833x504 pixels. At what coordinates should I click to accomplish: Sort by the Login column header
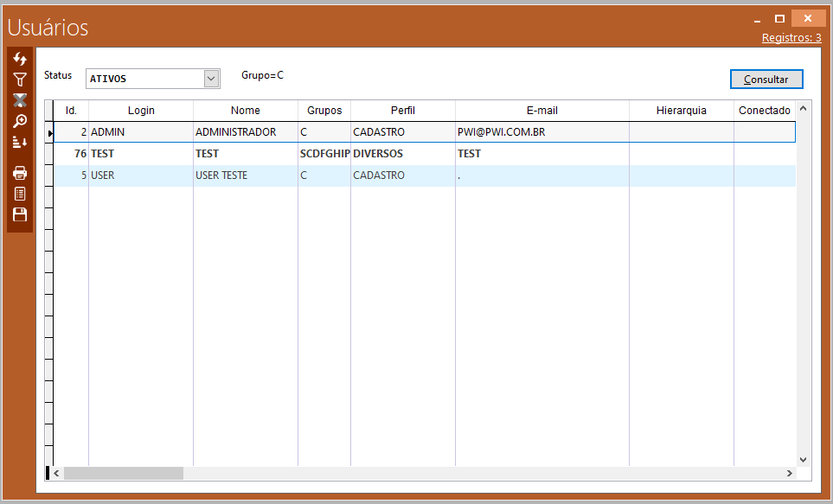point(141,111)
